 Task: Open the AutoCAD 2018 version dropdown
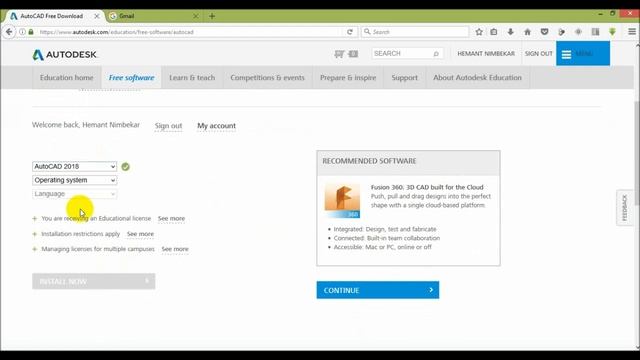(74, 167)
